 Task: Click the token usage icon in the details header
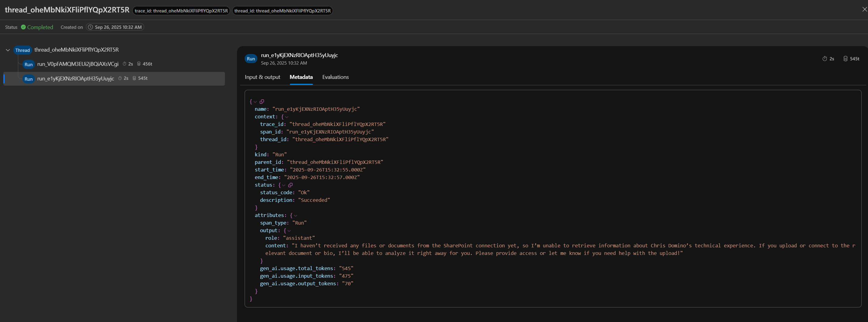pos(846,59)
